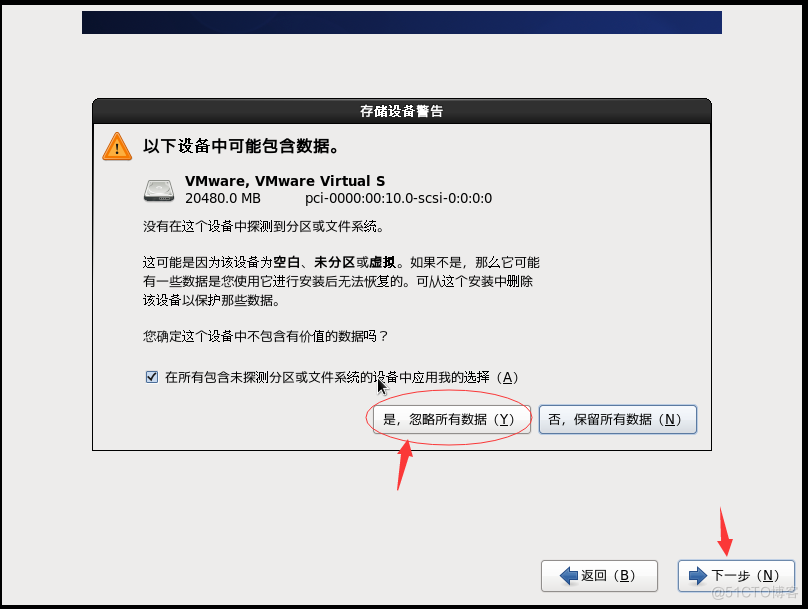This screenshot has height=609, width=808.
Task: Click the 存储设备警告 dialog title bar
Action: coord(402,111)
